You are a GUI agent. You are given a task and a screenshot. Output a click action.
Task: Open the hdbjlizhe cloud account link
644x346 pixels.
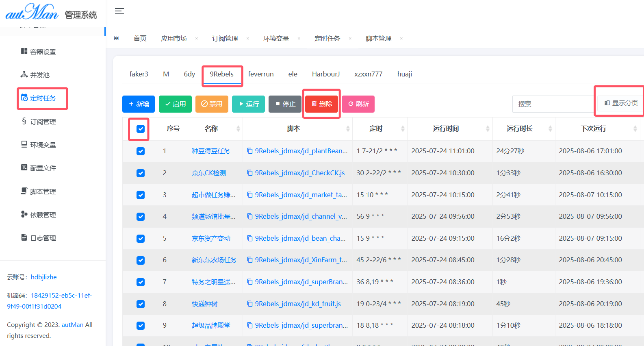(44, 277)
